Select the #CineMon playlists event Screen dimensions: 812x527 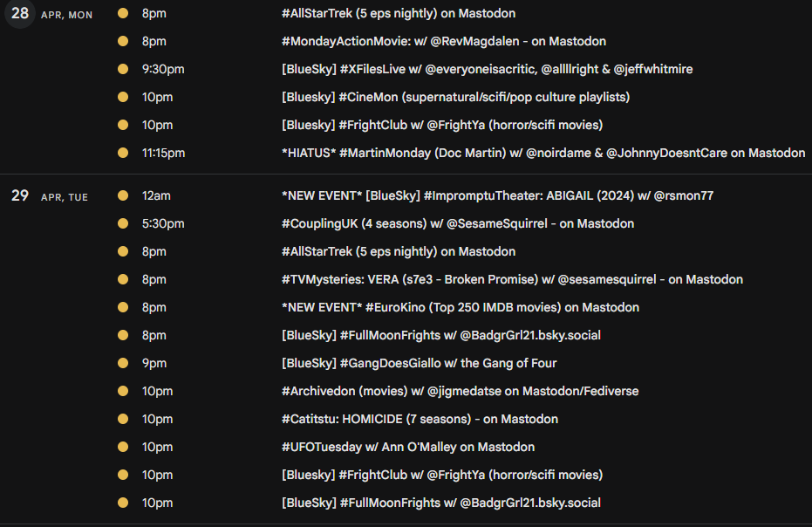455,98
